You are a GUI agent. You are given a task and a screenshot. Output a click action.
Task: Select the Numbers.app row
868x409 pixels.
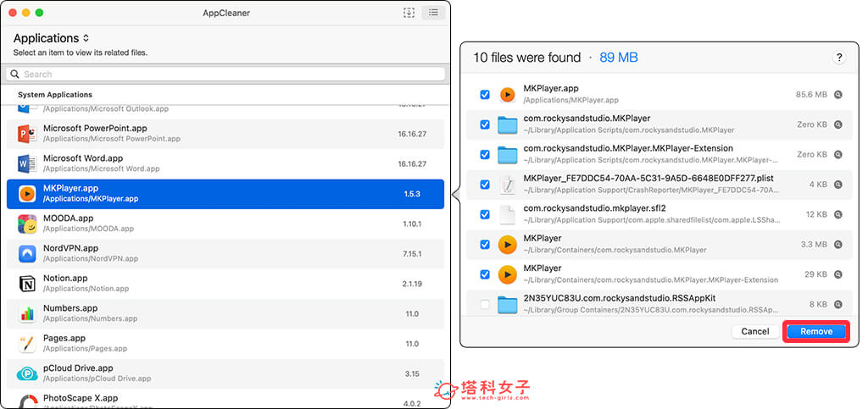(x=225, y=313)
